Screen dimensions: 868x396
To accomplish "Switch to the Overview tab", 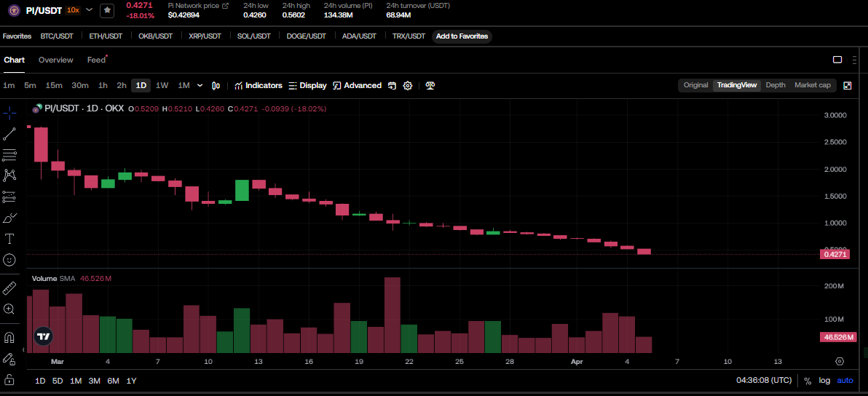I will (56, 60).
